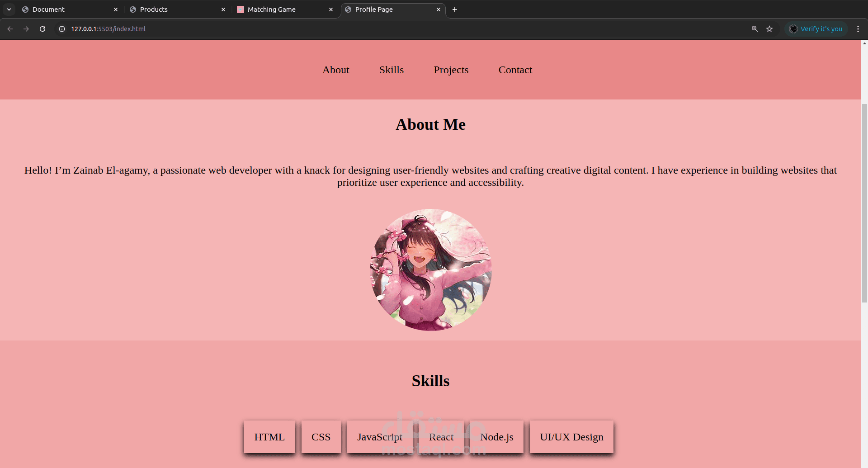Go back using the browser back arrow
The height and width of the screenshot is (468, 868).
[10, 29]
